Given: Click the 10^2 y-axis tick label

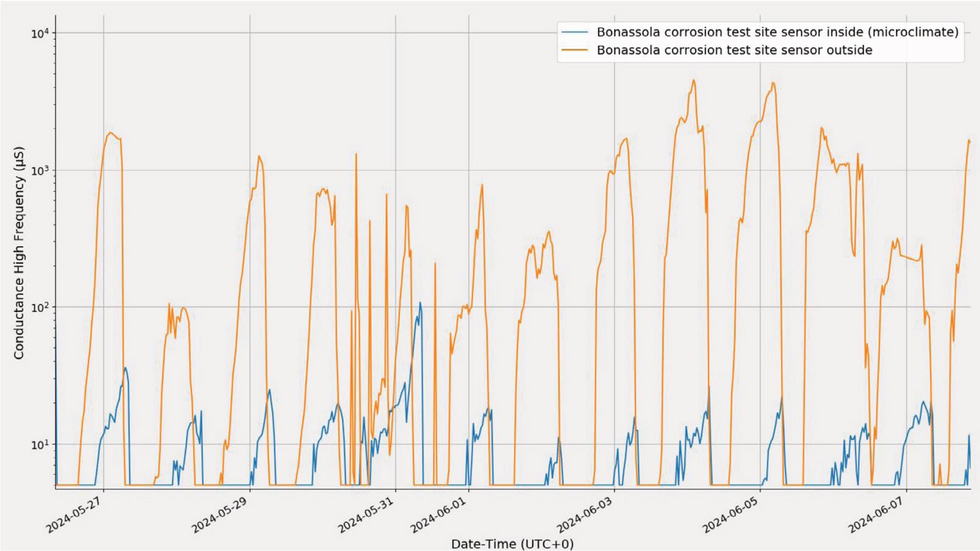Looking at the screenshot, I should [43, 307].
